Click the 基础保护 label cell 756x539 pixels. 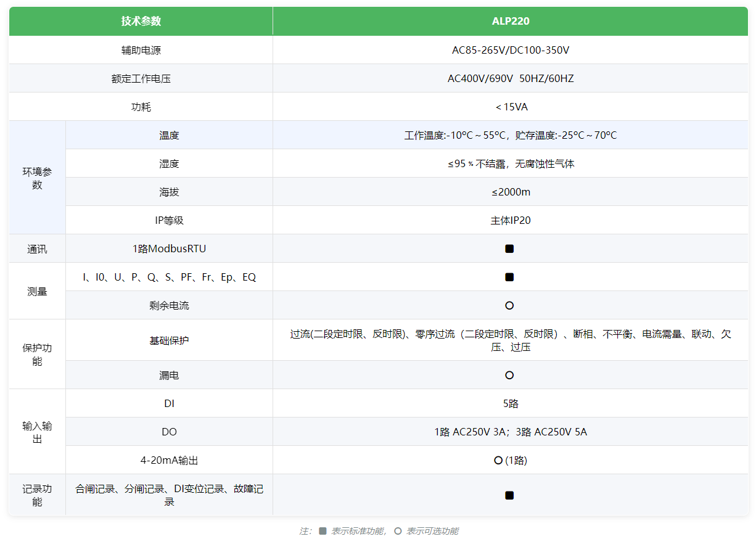[x=169, y=340]
